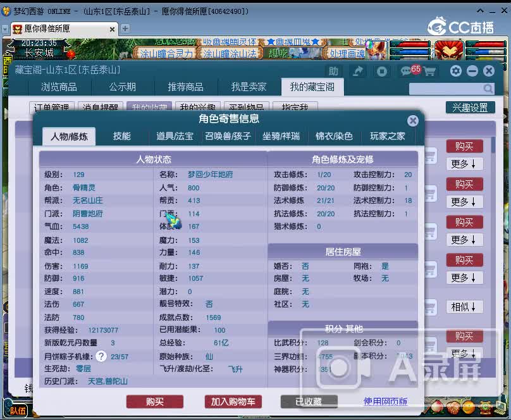Toggle the 已收藏 favorite button
Viewport: 511px width, 420px height.
[309, 402]
